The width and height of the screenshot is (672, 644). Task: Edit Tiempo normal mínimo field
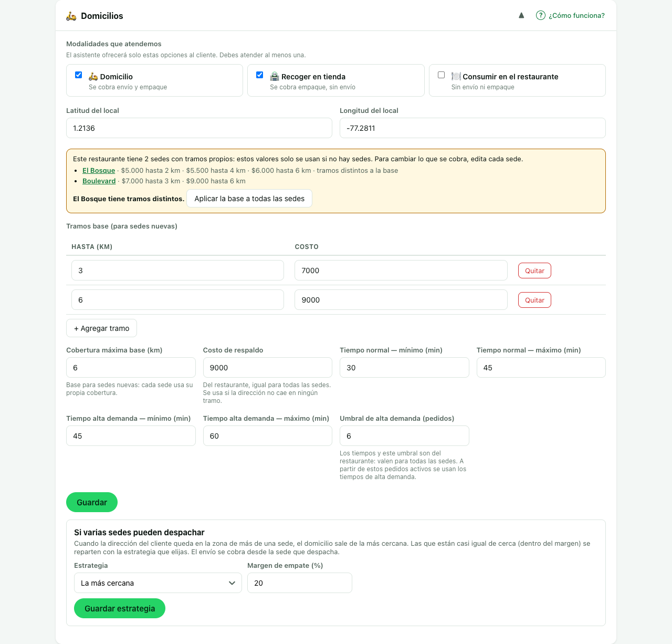(x=404, y=368)
